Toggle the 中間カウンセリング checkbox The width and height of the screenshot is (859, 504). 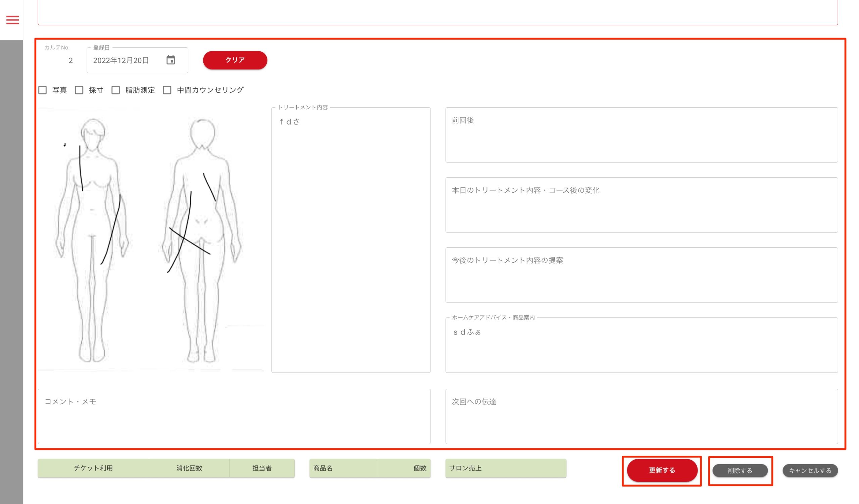coord(167,90)
